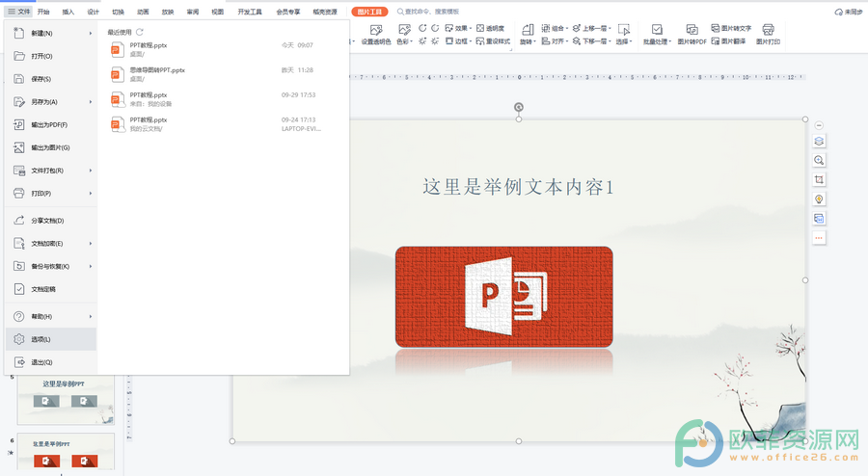The height and width of the screenshot is (476, 868).
Task: Open the 效果 picture effects dropdown
Action: click(x=458, y=28)
